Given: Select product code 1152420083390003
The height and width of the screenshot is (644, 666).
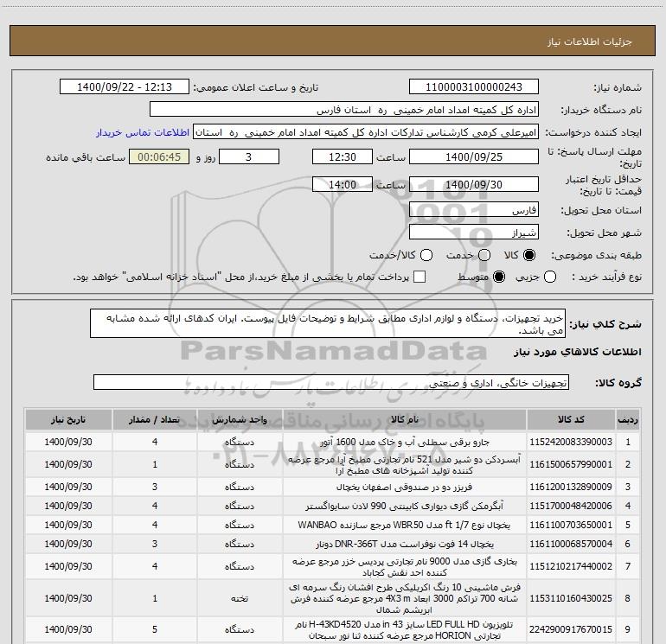Looking at the screenshot, I should [571, 442].
